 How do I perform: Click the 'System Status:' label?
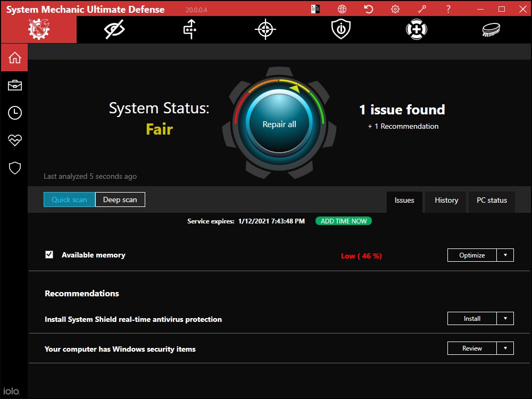(159, 108)
